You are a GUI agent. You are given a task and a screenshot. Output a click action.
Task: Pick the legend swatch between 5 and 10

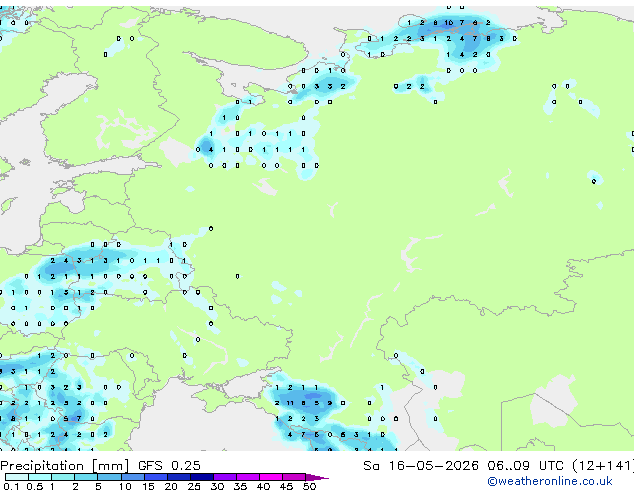[110, 477]
